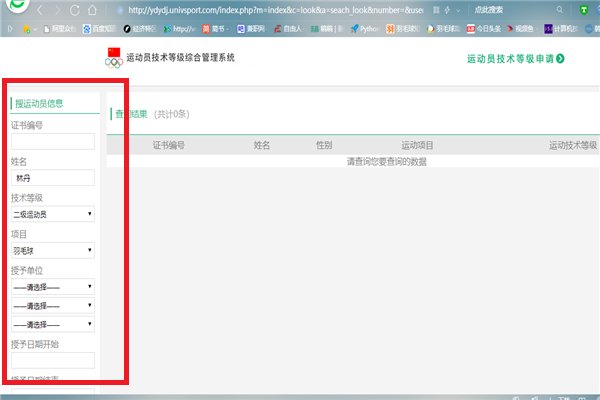Click the address bar URL field
The height and width of the screenshot is (400, 600).
276,10
